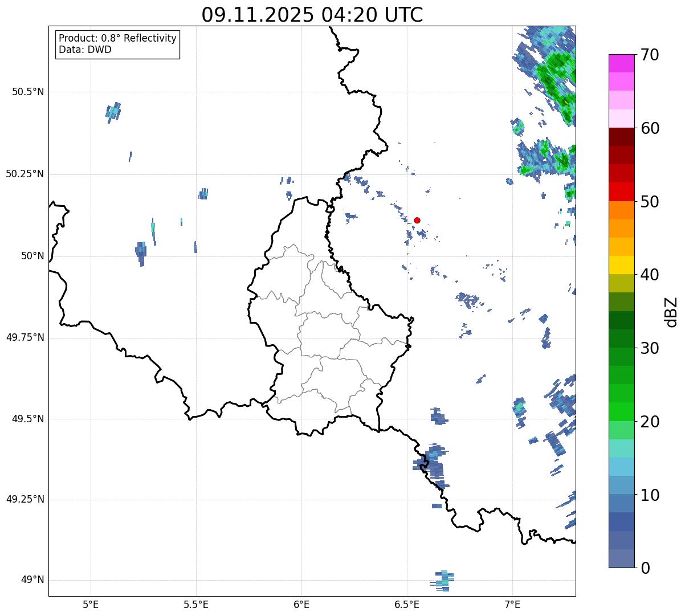
Task: Click the longitude label "5°E"
Action: click(x=91, y=604)
